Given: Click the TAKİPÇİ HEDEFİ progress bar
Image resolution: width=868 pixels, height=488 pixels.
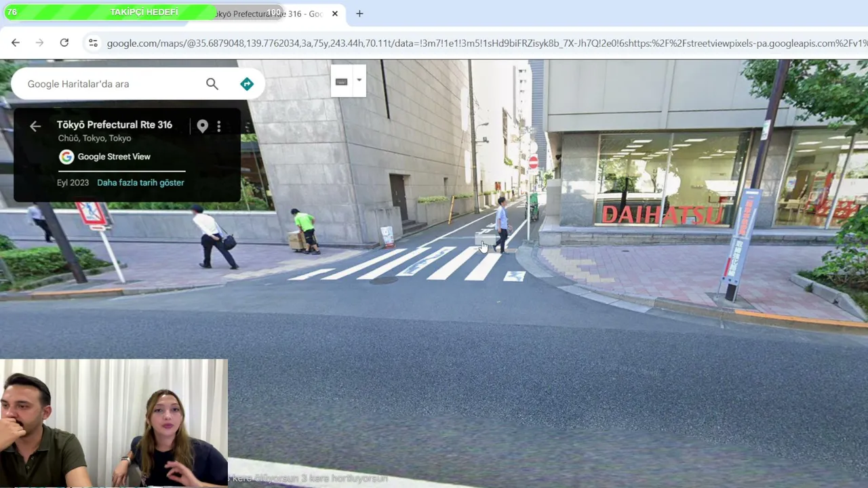Looking at the screenshot, I should click(144, 12).
